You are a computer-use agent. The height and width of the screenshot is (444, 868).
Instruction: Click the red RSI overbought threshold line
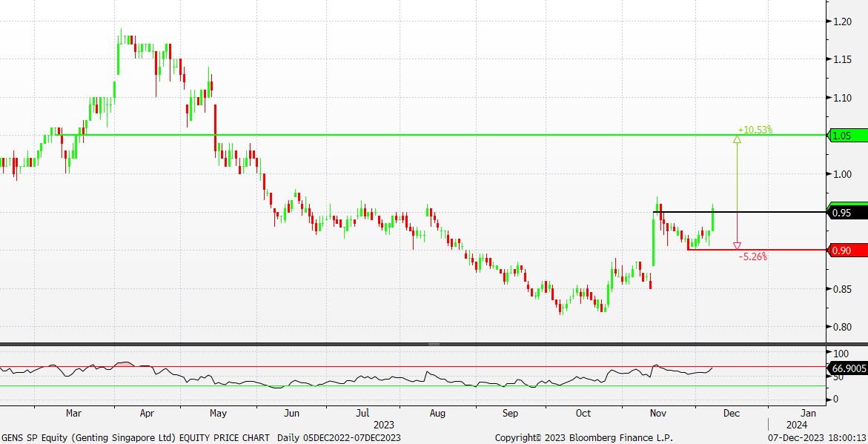point(413,366)
